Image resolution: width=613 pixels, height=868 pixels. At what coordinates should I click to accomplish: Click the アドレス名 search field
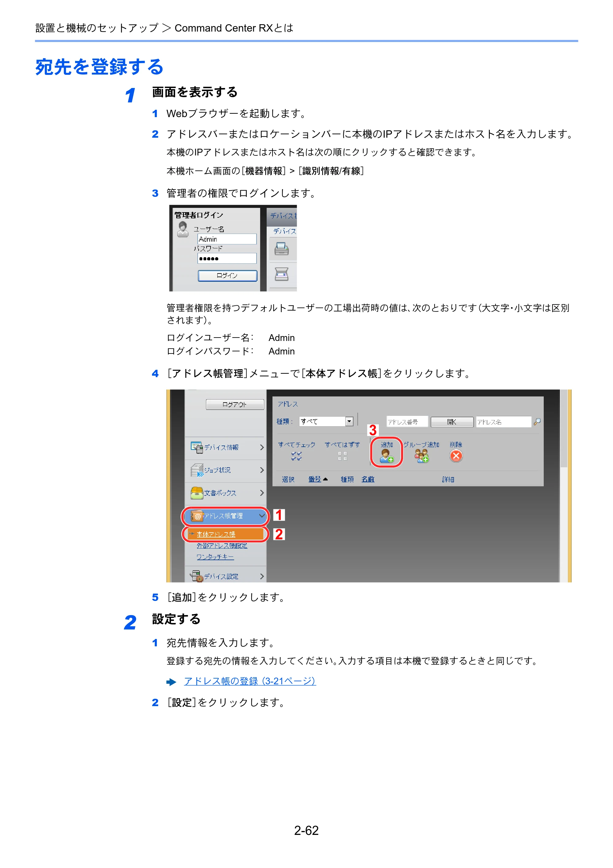[x=503, y=422]
